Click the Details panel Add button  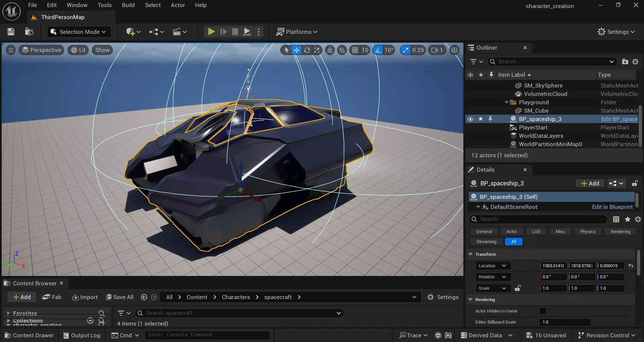tap(590, 183)
